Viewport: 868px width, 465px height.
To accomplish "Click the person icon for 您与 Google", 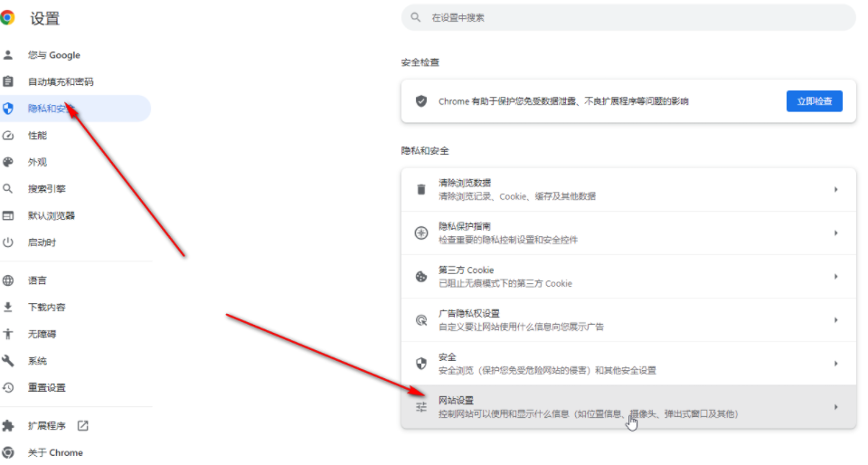I will click(x=8, y=55).
